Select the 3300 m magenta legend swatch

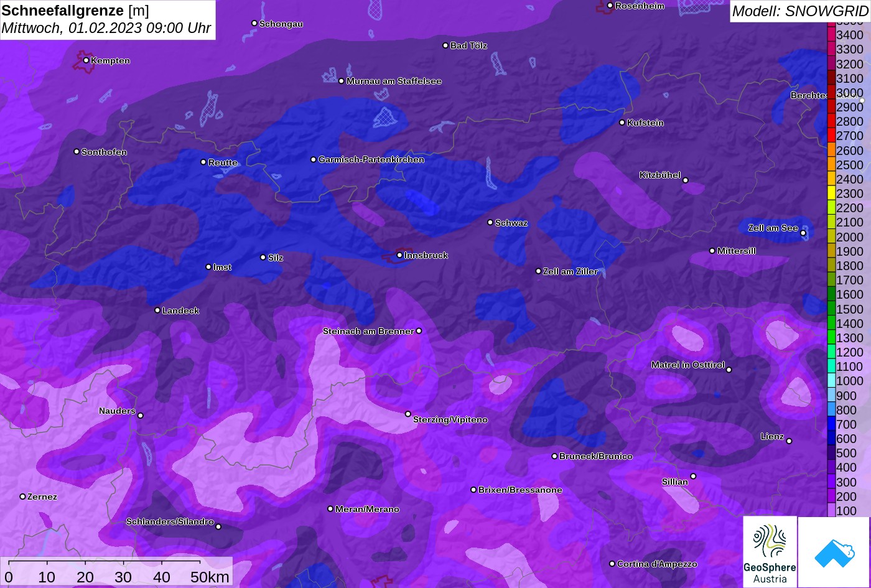coord(831,49)
